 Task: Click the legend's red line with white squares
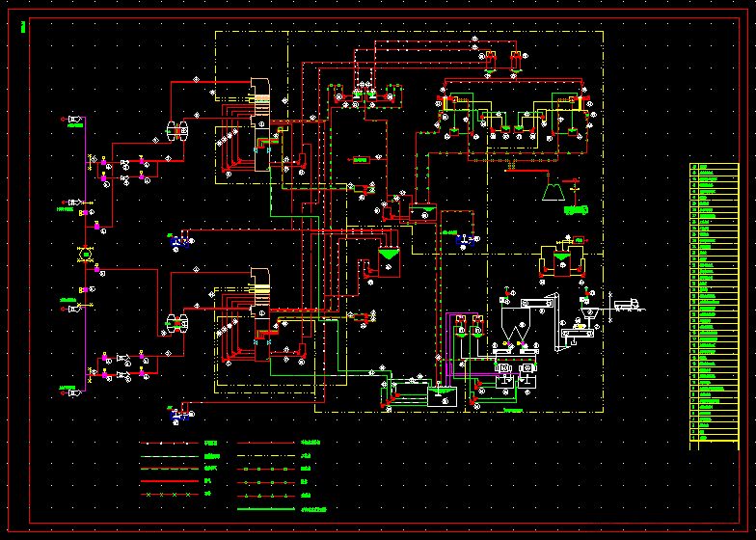(x=170, y=444)
